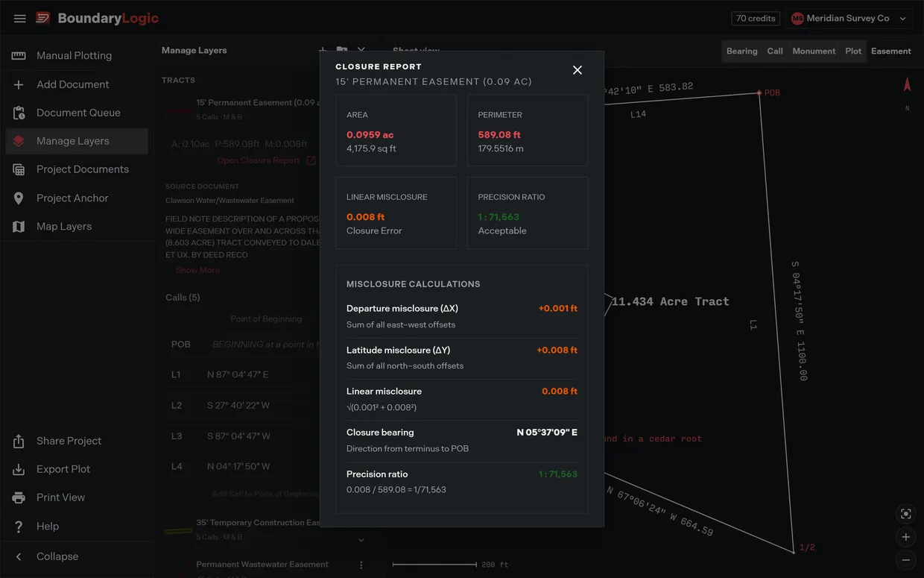Image resolution: width=924 pixels, height=578 pixels.
Task: Zoom out with the map minus button
Action: tap(906, 560)
